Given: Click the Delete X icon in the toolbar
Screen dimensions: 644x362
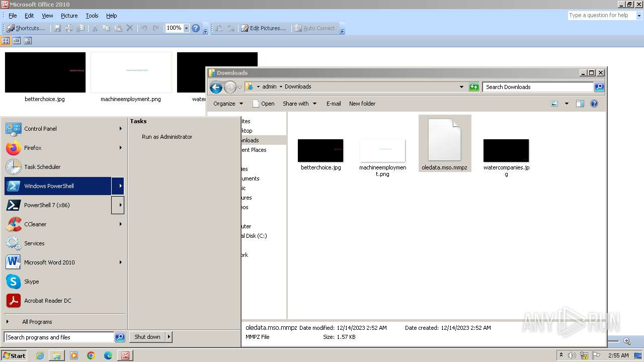Looking at the screenshot, I should pyautogui.click(x=130, y=28).
